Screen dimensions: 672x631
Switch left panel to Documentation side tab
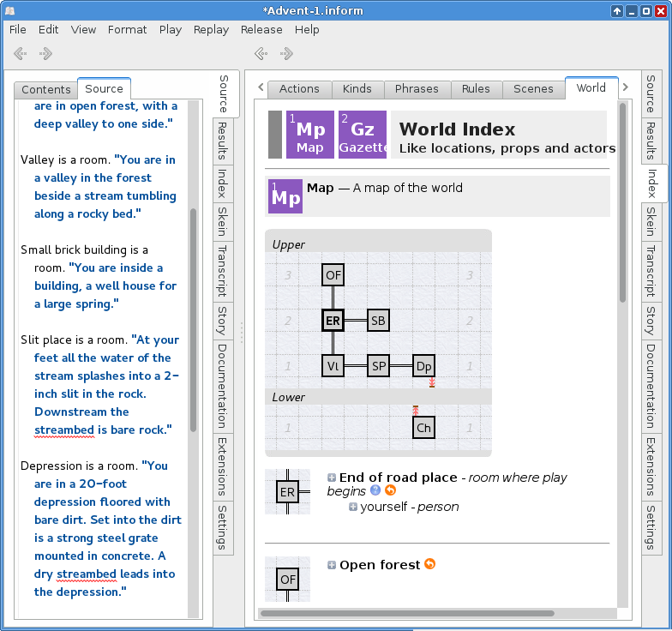click(x=223, y=386)
